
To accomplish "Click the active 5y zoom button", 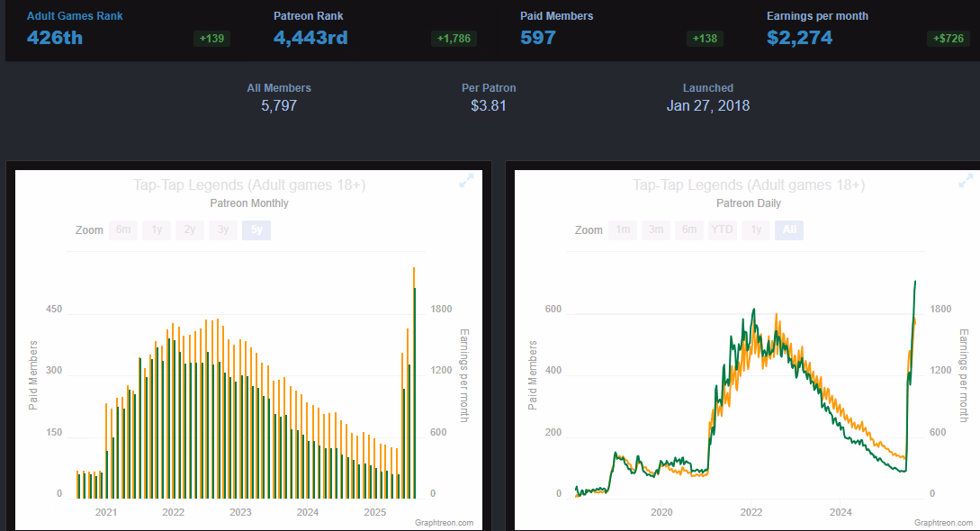I will [x=256, y=230].
